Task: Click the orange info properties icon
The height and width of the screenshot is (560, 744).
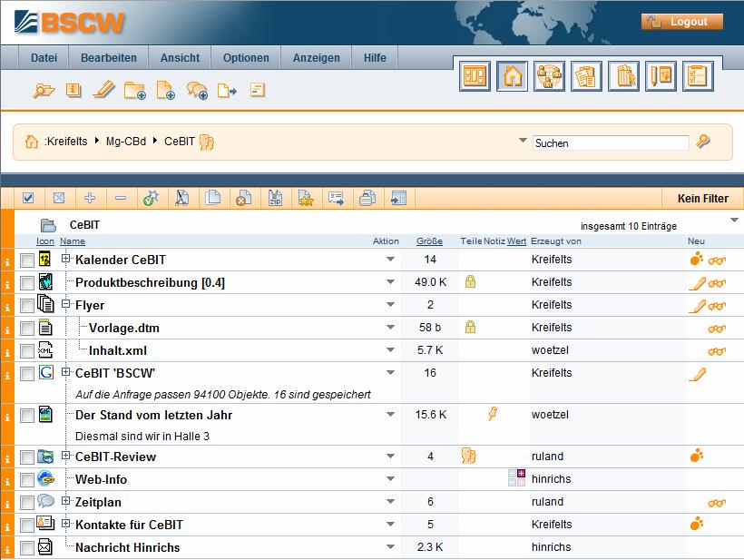Action: 73,90
